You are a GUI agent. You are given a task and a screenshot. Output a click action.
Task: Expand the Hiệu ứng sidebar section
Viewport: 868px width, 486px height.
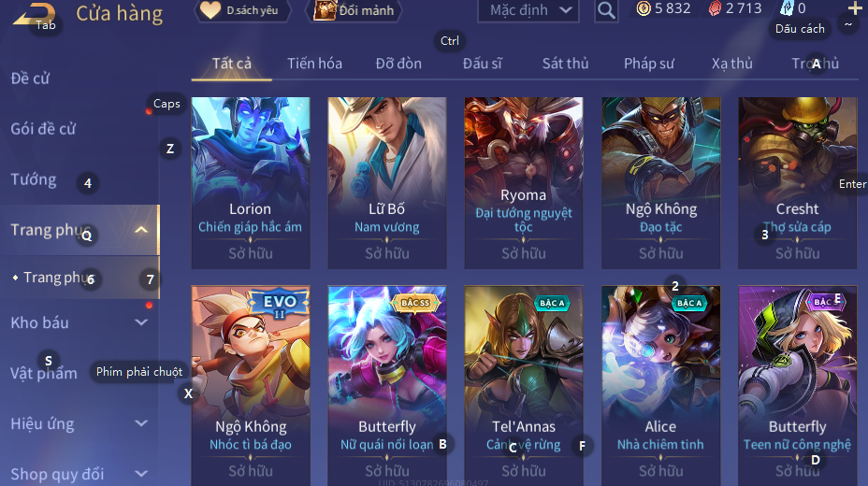coord(141,423)
